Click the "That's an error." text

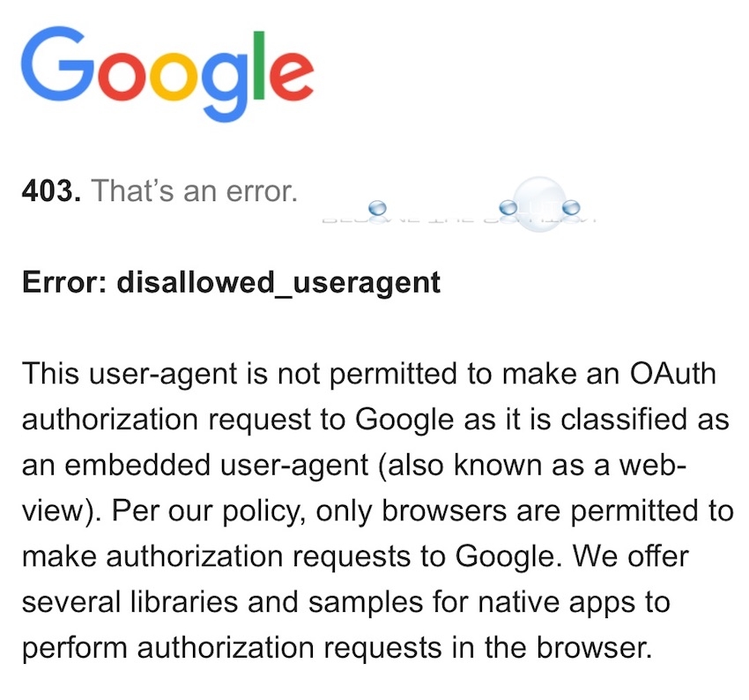pyautogui.click(x=195, y=190)
